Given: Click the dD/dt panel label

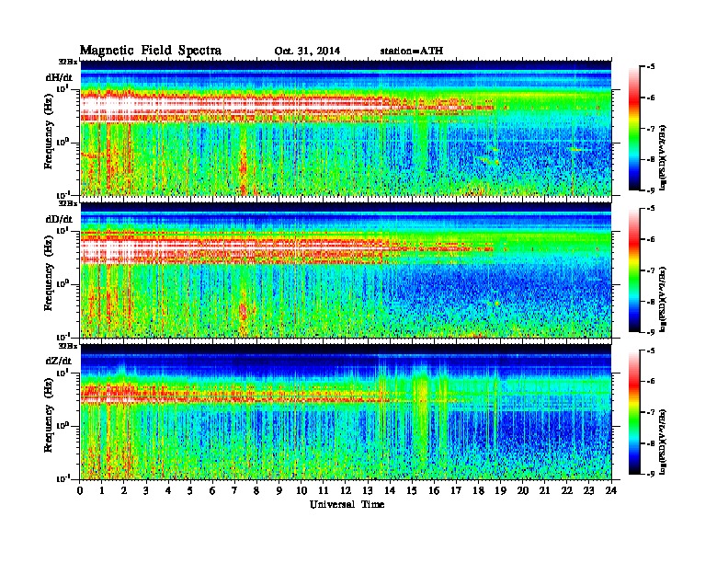Looking at the screenshot, I should [59, 219].
